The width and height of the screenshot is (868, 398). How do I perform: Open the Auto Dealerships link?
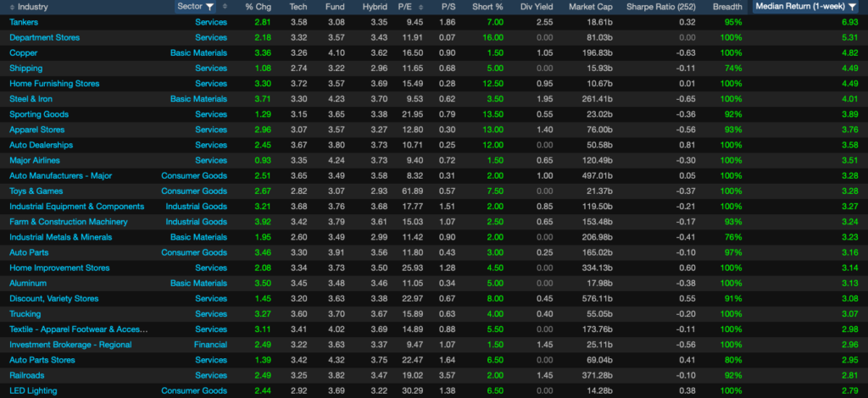(41, 145)
